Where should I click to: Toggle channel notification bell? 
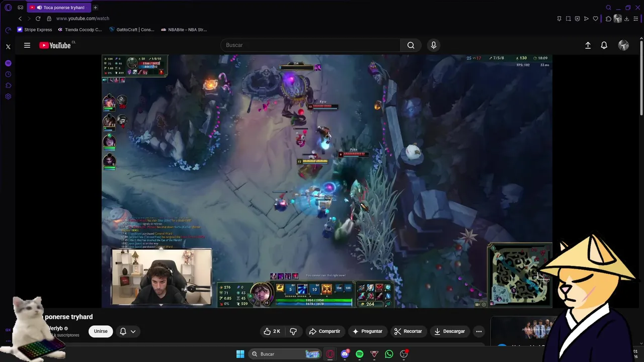coord(123,331)
